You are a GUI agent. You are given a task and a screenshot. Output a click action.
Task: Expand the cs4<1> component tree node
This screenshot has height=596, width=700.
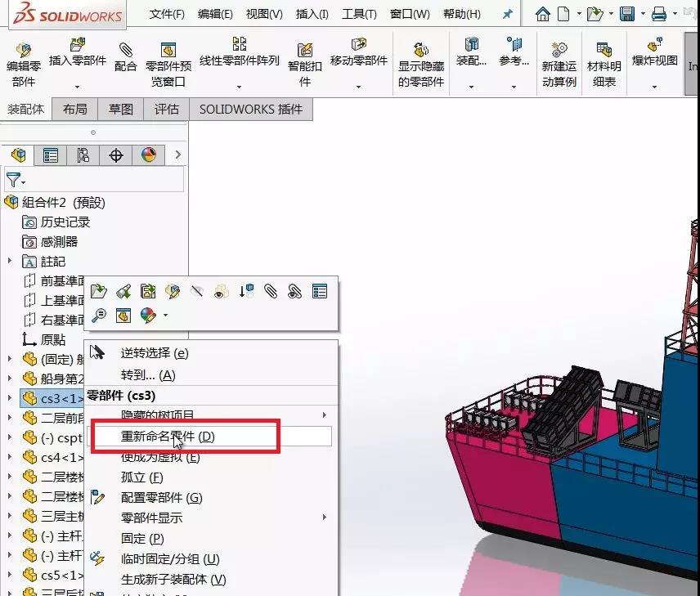pyautogui.click(x=10, y=458)
